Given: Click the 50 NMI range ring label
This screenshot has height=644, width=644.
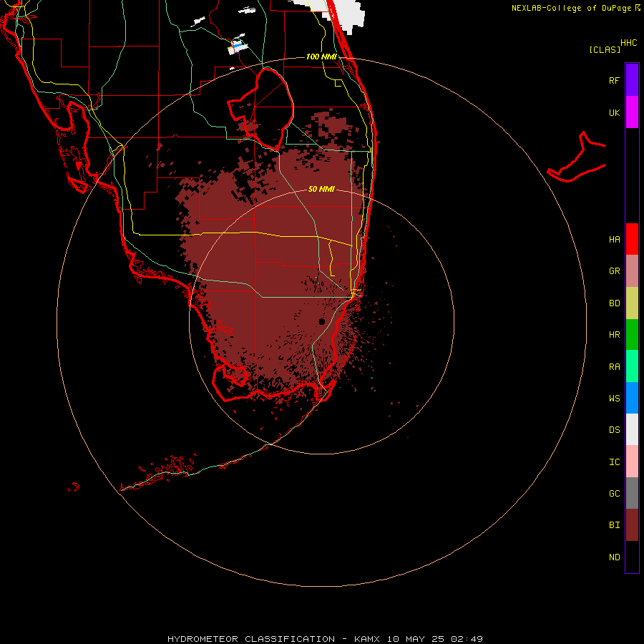Looking at the screenshot, I should pyautogui.click(x=321, y=189).
